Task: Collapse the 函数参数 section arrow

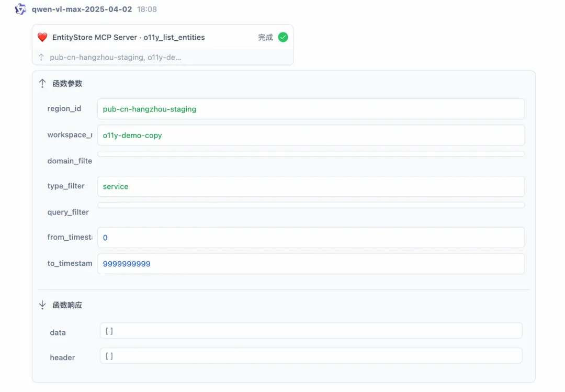Action: 42,83
